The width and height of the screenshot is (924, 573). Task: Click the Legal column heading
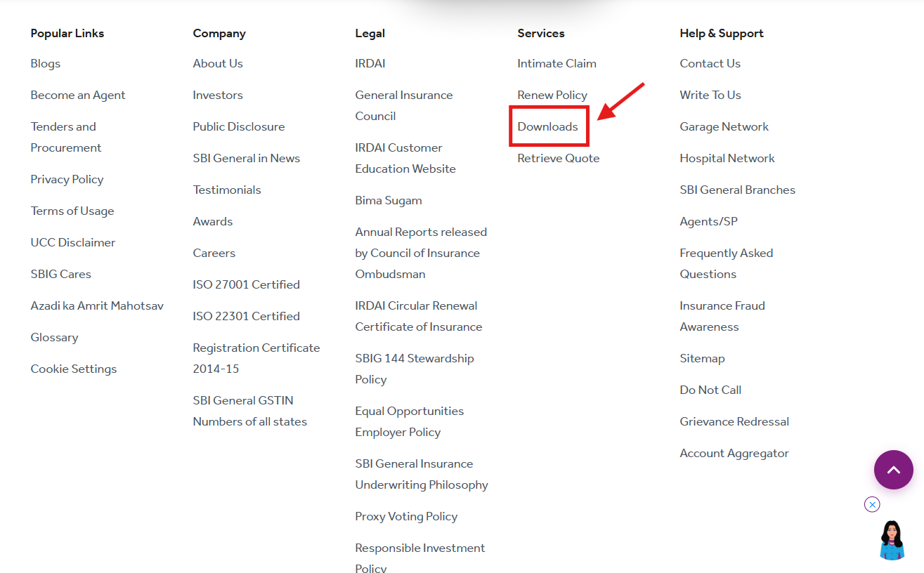[x=370, y=33]
